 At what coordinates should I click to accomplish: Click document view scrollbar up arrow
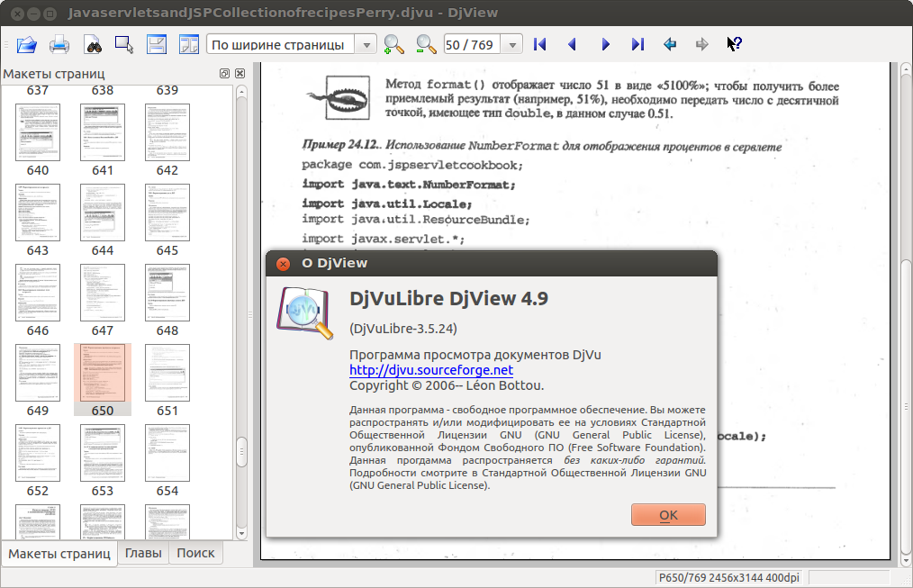(x=906, y=70)
